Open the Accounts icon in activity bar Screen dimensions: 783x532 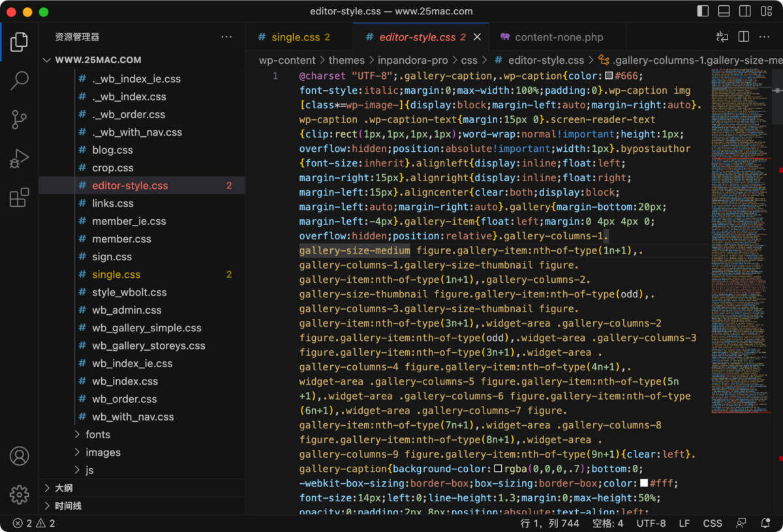click(x=19, y=456)
